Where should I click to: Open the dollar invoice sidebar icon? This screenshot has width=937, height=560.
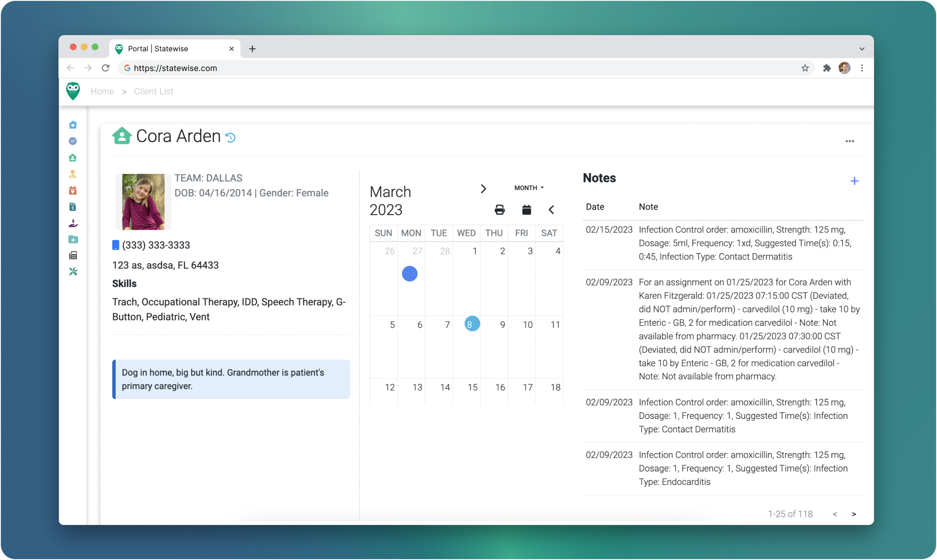click(73, 207)
